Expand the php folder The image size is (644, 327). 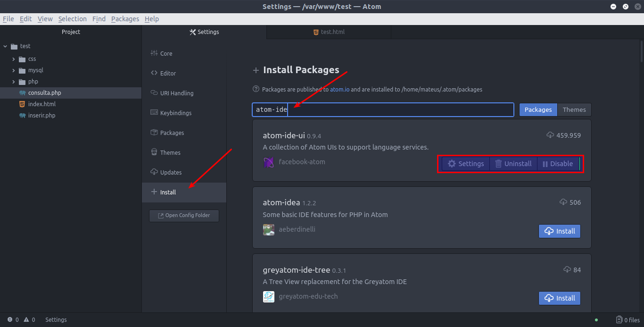click(x=14, y=82)
